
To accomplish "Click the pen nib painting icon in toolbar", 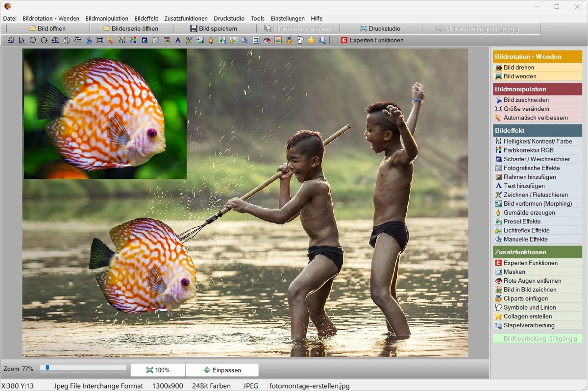I will coord(211,40).
